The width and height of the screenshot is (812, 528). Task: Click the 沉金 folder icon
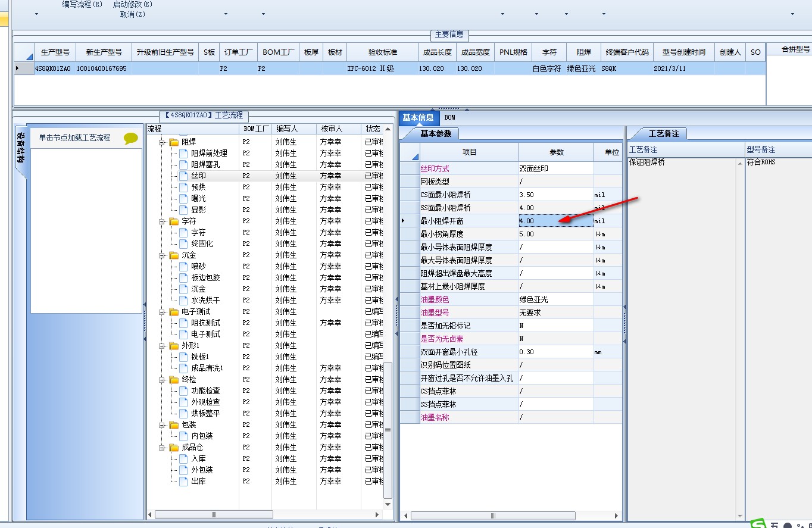(174, 255)
